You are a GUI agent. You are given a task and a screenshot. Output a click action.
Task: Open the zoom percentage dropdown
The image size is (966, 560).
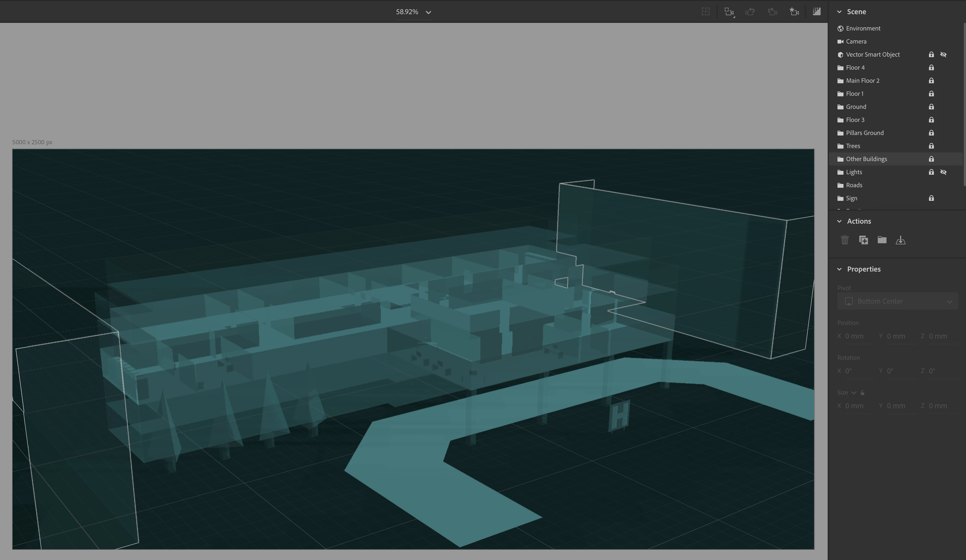[x=428, y=12]
